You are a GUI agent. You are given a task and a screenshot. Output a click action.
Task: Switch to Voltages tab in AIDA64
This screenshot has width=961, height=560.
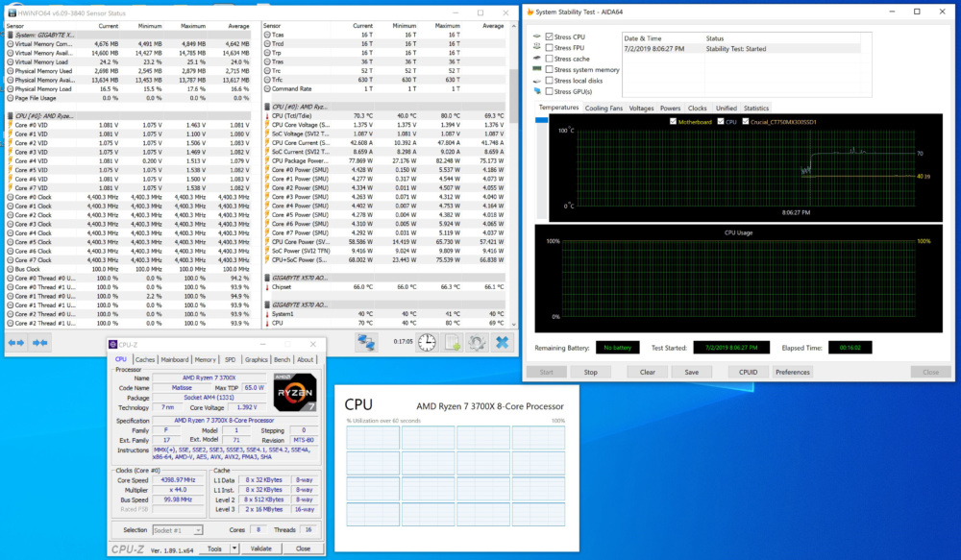click(641, 108)
